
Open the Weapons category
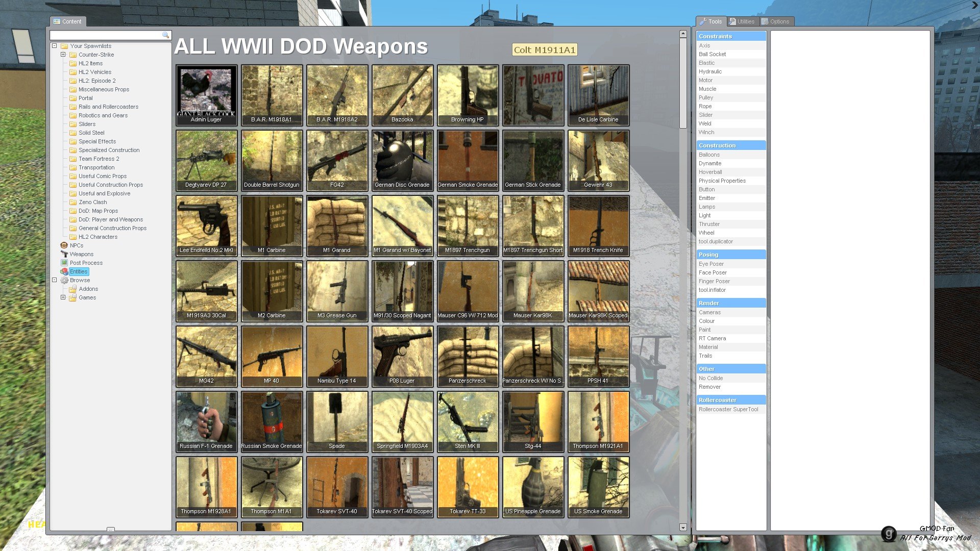tap(82, 254)
